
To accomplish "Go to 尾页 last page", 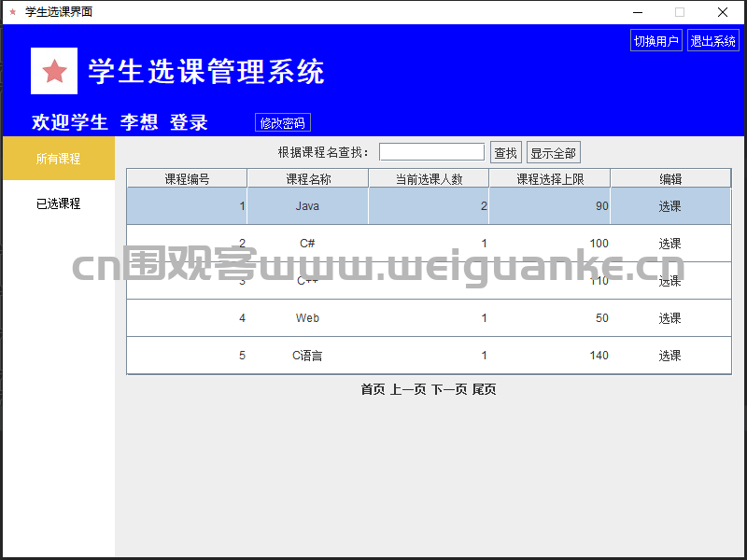I will tap(485, 389).
